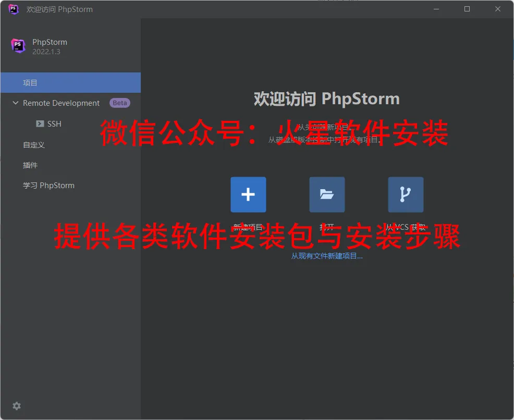The image size is (514, 420).
Task: Click the 欢迎访问 PhpStorm heading
Action: tap(327, 99)
